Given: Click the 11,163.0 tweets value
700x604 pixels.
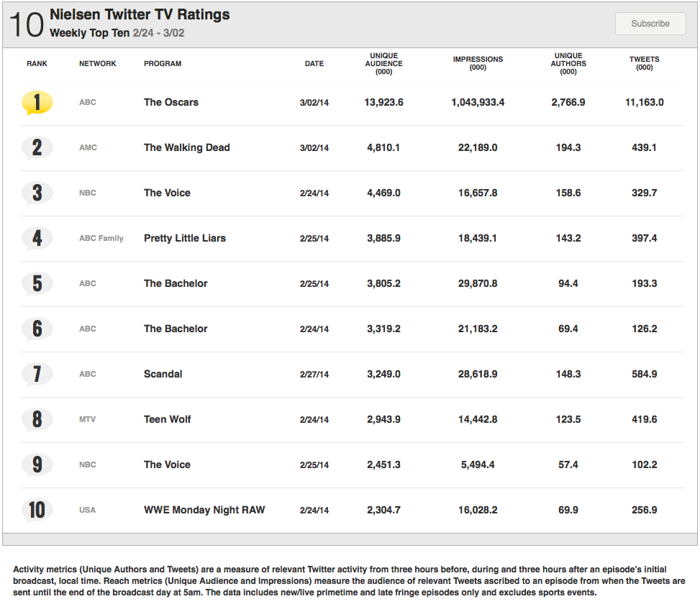Looking at the screenshot, I should pos(644,102).
